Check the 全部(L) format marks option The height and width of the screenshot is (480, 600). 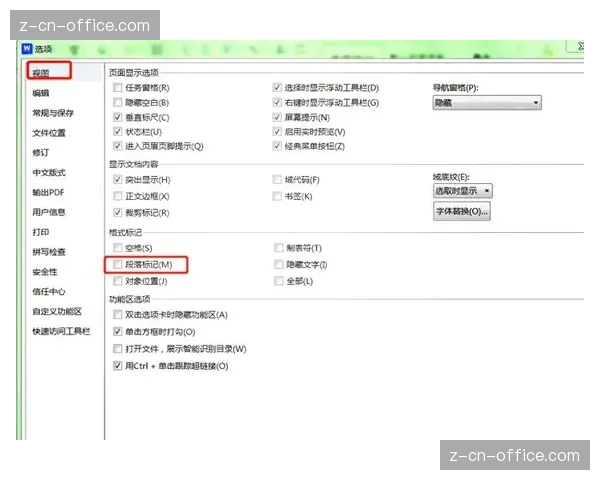tap(279, 281)
